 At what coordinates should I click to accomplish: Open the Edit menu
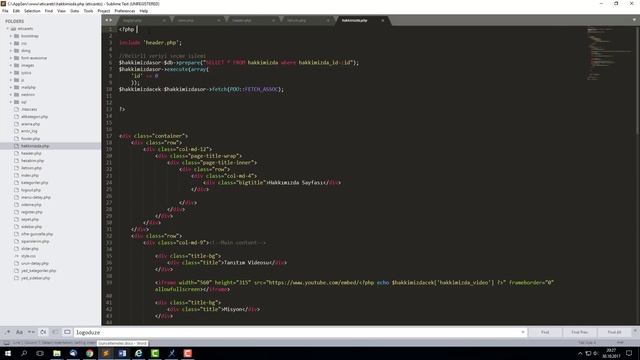[16, 11]
